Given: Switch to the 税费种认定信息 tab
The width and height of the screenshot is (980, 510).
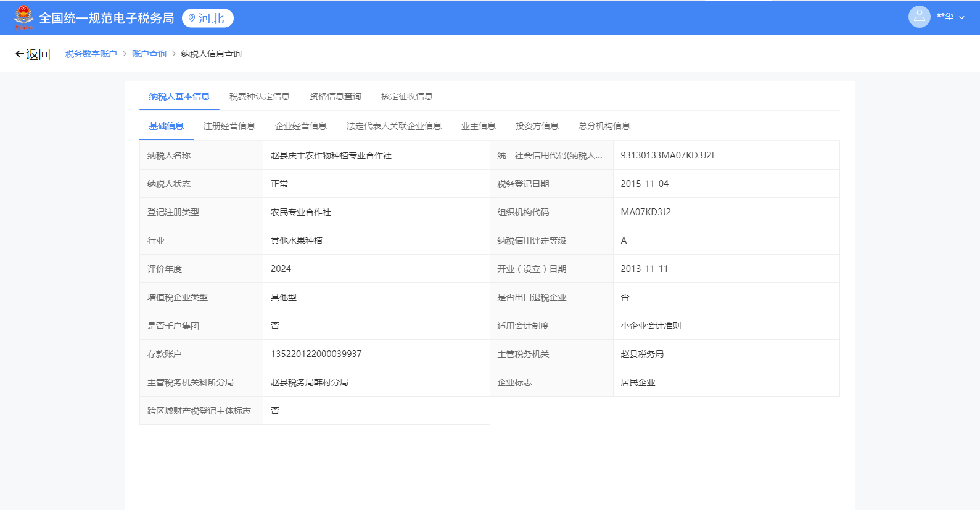Looking at the screenshot, I should pyautogui.click(x=259, y=97).
